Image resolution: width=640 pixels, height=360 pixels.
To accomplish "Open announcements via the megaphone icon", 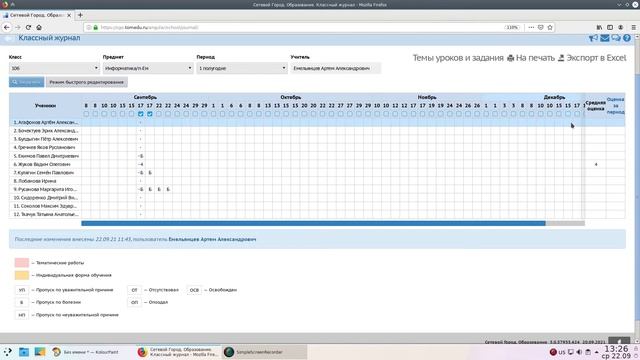I will (x=593, y=38).
